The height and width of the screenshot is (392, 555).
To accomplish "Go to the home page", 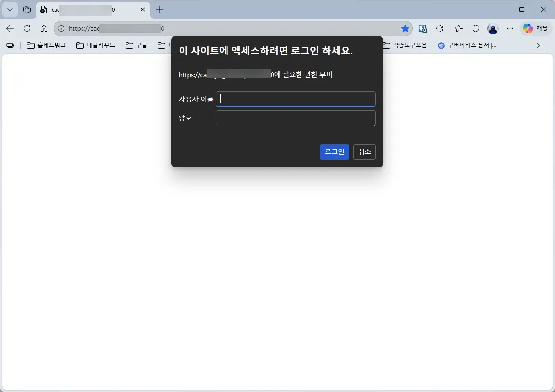I will pos(44,28).
